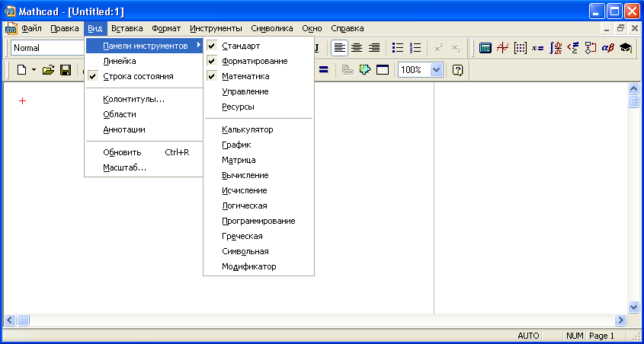Screen dimensions: 644x344
Task: Click the Mathcad document icon in menu bar
Action: point(11,29)
